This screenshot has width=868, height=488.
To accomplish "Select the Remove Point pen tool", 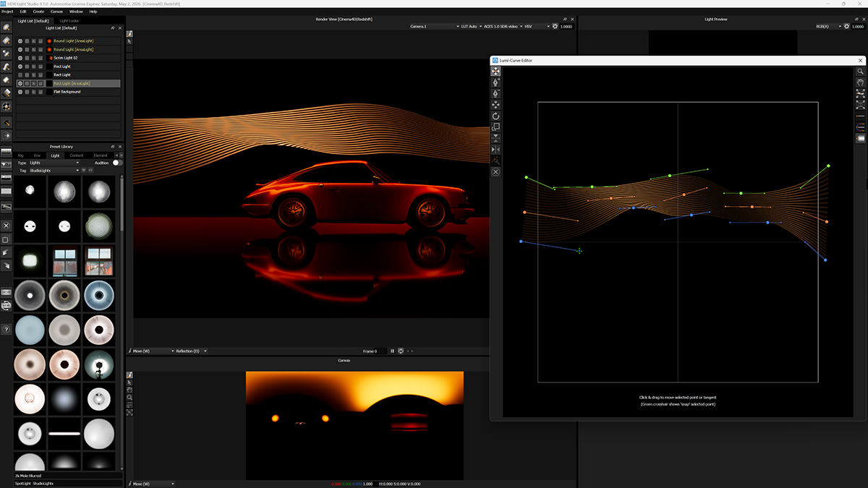I will point(495,93).
